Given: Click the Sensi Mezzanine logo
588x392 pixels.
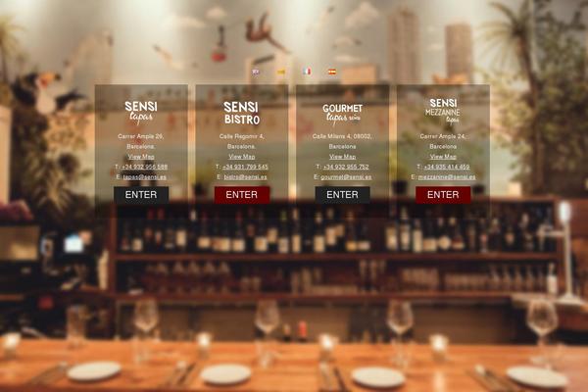Looking at the screenshot, I should [443, 111].
